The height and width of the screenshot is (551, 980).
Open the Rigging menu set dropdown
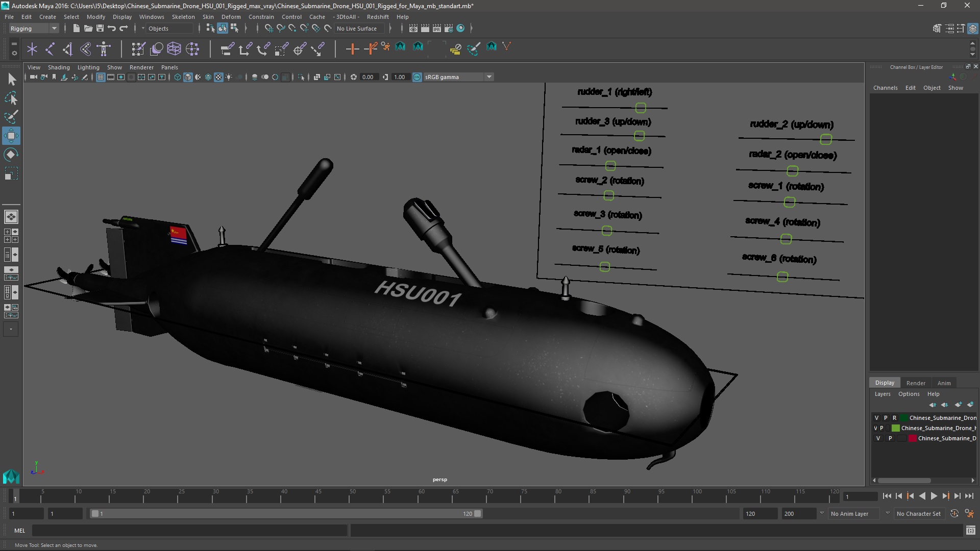point(34,29)
